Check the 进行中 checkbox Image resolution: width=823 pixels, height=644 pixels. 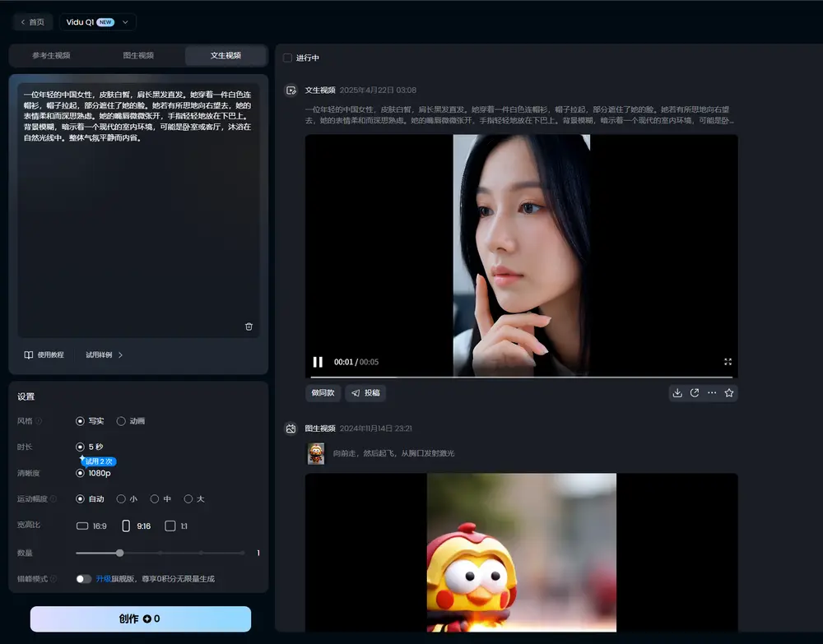point(287,58)
